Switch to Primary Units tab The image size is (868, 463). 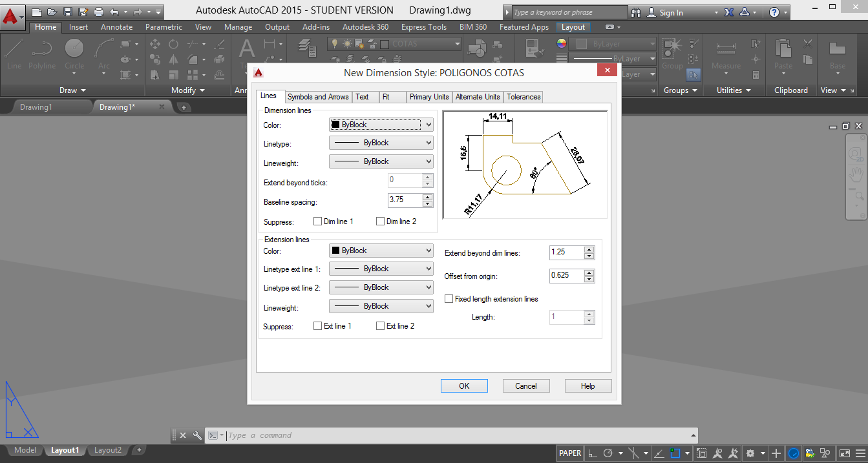pyautogui.click(x=429, y=97)
